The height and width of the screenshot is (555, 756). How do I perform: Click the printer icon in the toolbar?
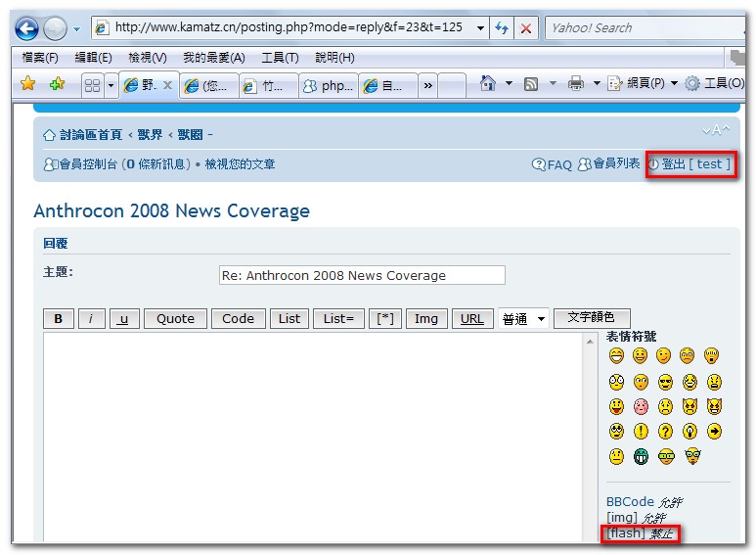(x=576, y=84)
